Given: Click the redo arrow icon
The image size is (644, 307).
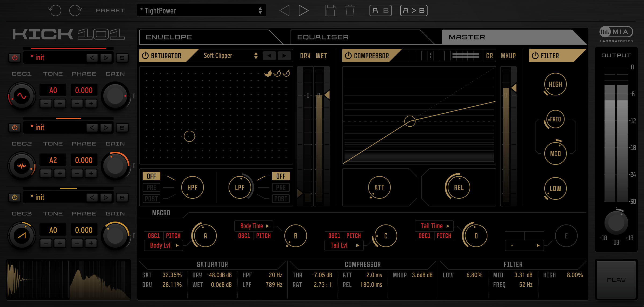Looking at the screenshot, I should [76, 10].
